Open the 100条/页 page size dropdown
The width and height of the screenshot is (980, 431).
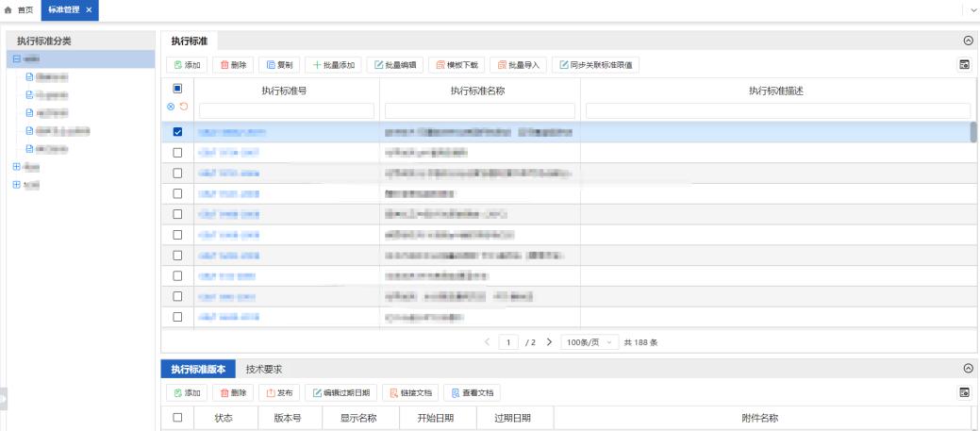(x=590, y=341)
